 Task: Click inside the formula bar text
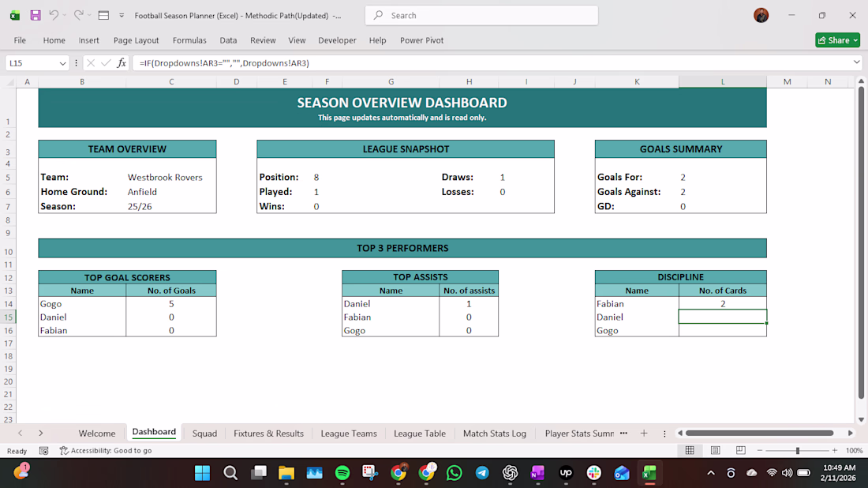(x=224, y=63)
